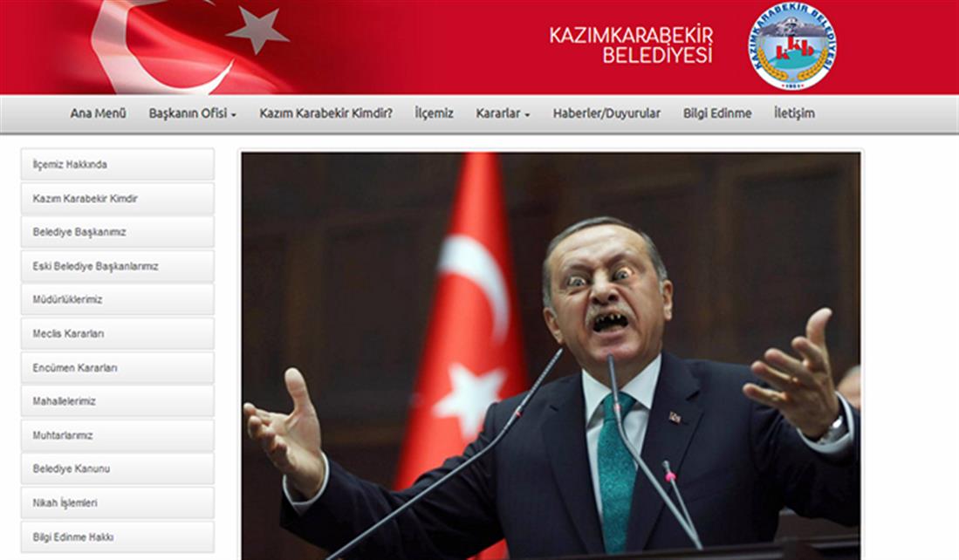The width and height of the screenshot is (959, 560).
Task: Open Kazım Karabekir Kimdir? in top navigation
Action: pyautogui.click(x=325, y=113)
